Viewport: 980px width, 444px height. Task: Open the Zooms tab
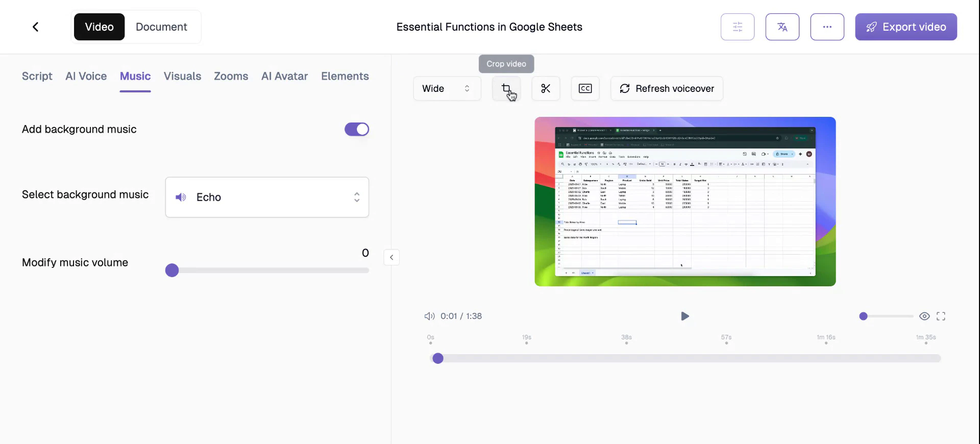231,77
